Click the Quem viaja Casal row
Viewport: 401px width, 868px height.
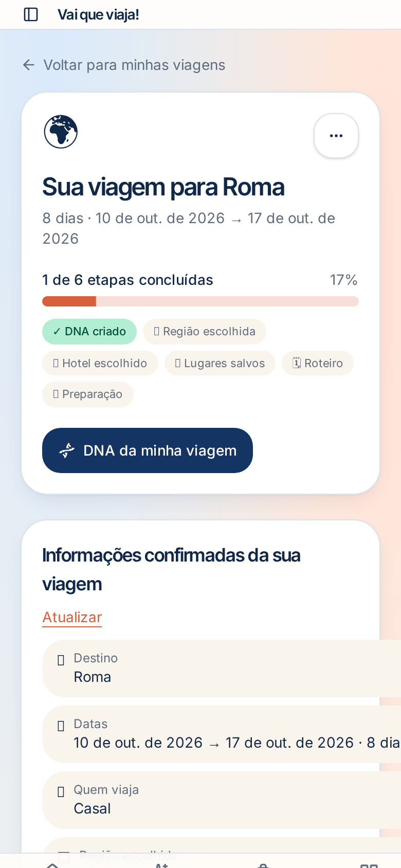coord(222,800)
